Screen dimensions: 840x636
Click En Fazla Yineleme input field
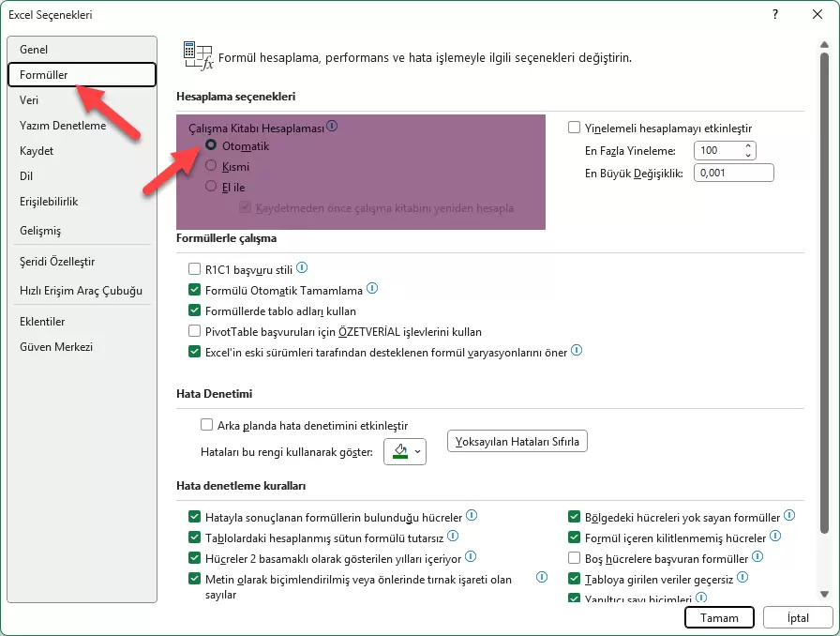point(718,150)
